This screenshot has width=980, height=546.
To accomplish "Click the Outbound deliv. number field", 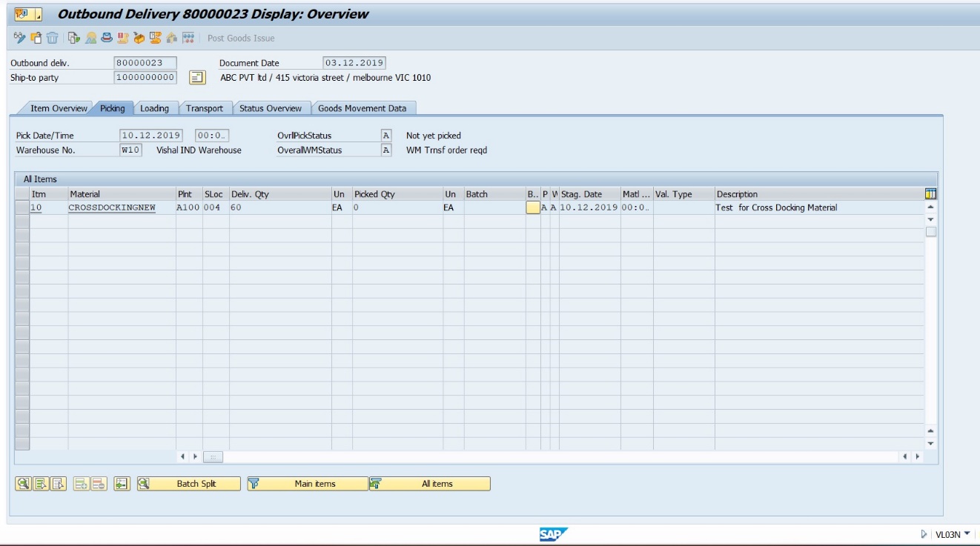I will [x=145, y=63].
